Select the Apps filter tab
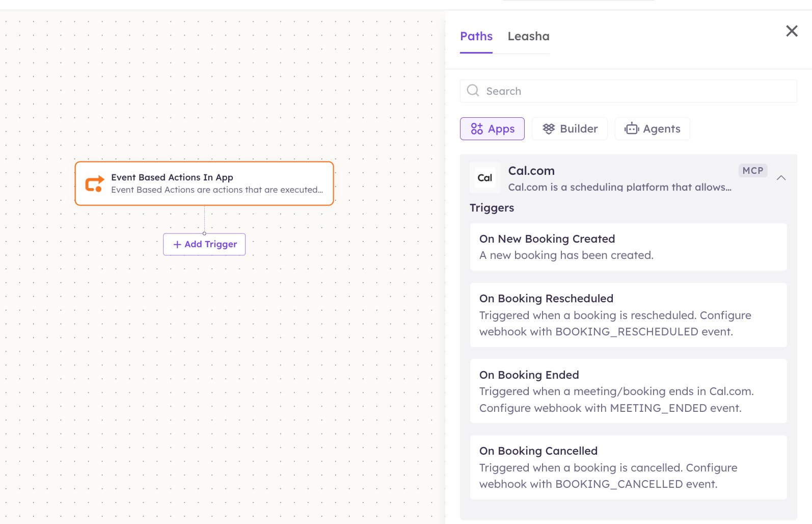 [x=492, y=129]
